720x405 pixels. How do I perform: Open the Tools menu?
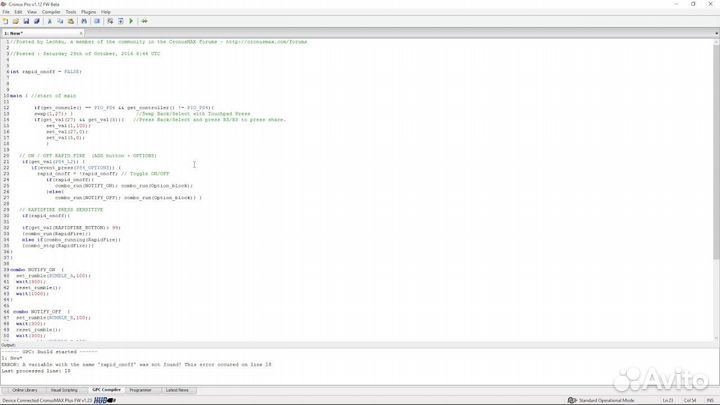[70, 12]
